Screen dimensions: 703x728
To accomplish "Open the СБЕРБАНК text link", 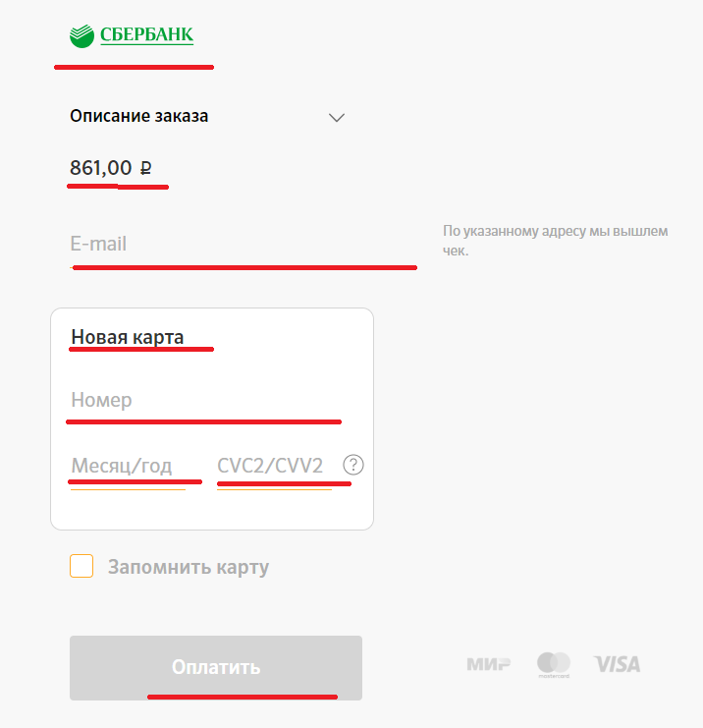I will pyautogui.click(x=146, y=36).
